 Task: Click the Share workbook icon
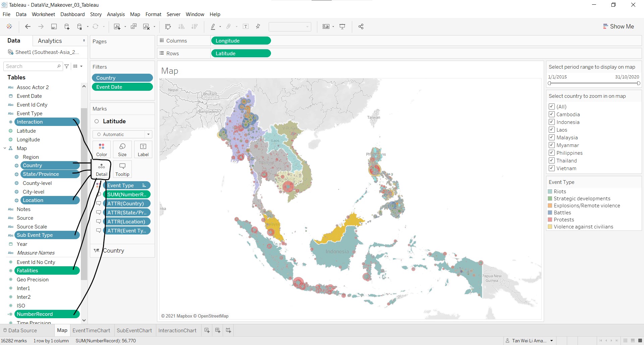(361, 27)
